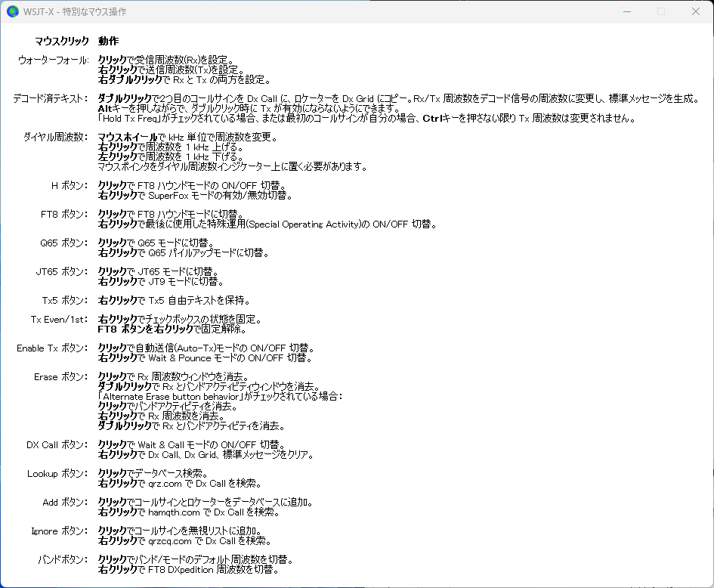Viewport: 714px width, 588px height.
Task: Click the Wait & Pounce モード line
Action: (205, 358)
